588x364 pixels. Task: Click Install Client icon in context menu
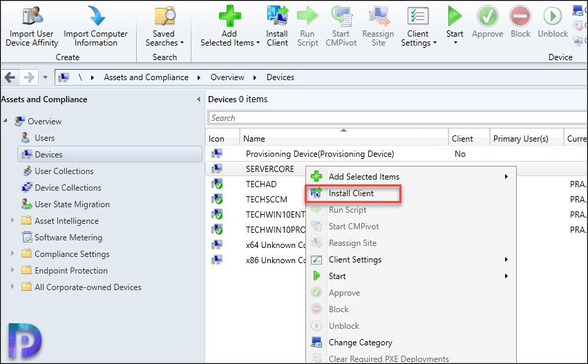[x=316, y=193]
